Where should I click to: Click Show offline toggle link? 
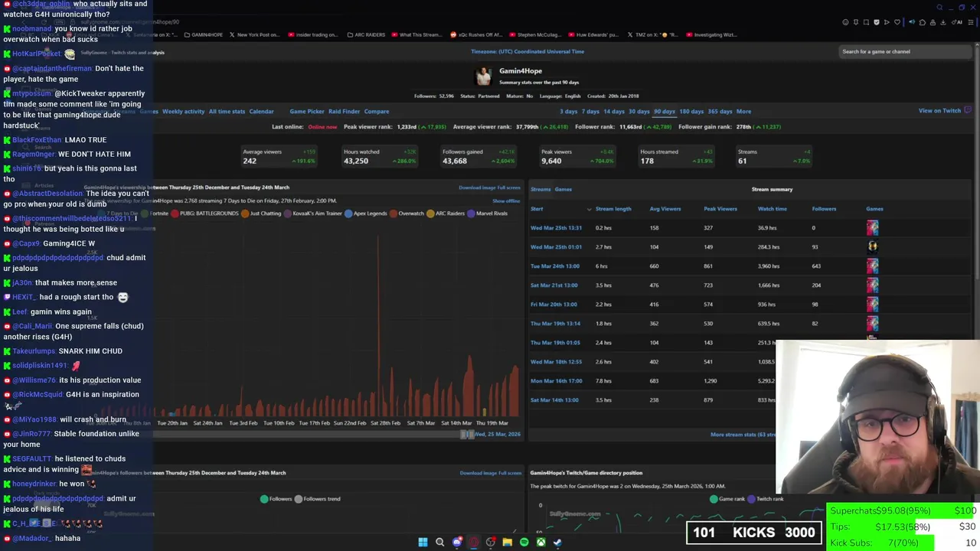pos(506,201)
